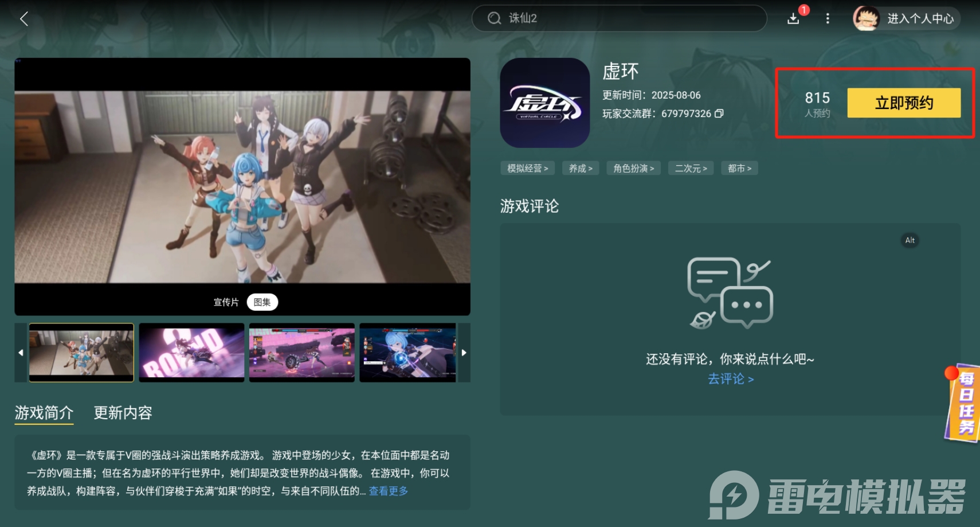
Task: Expand description with 查看更多
Action: click(389, 491)
